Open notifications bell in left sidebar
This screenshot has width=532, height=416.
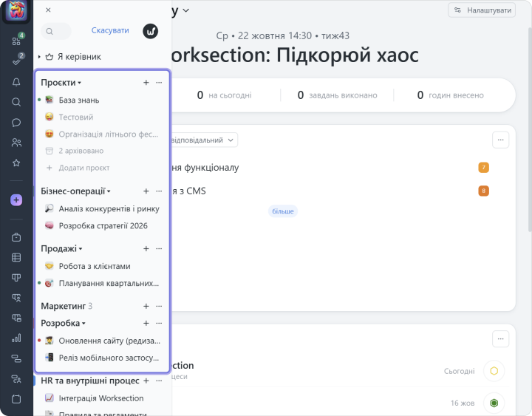click(16, 82)
